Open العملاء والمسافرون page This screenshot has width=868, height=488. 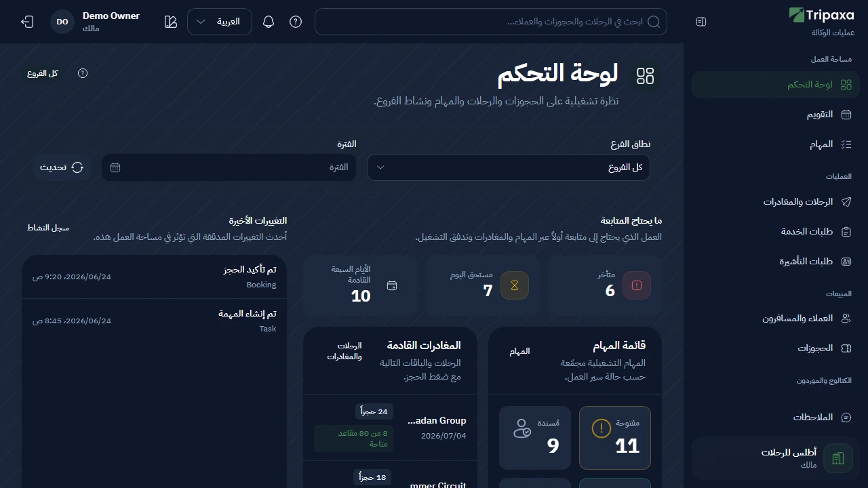(x=776, y=318)
